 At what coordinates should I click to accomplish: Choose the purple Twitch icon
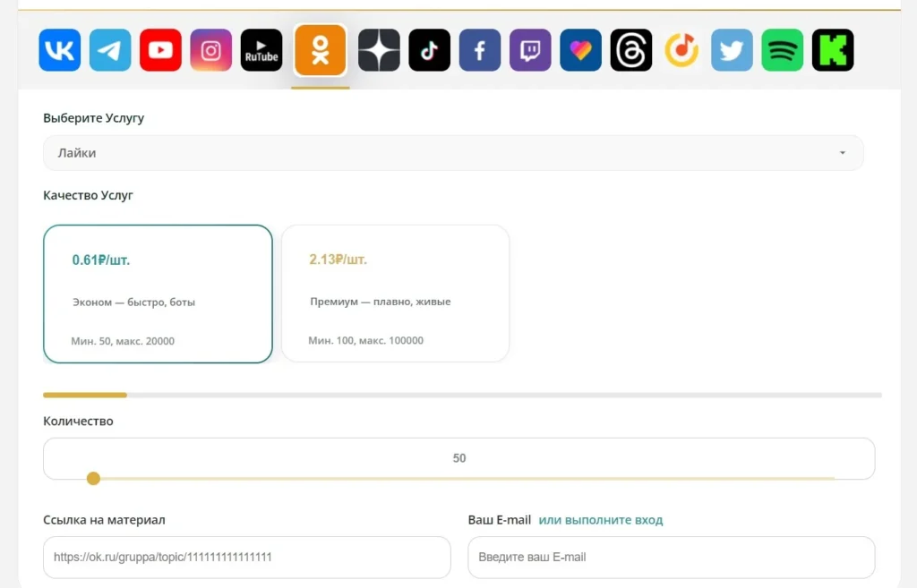[530, 50]
